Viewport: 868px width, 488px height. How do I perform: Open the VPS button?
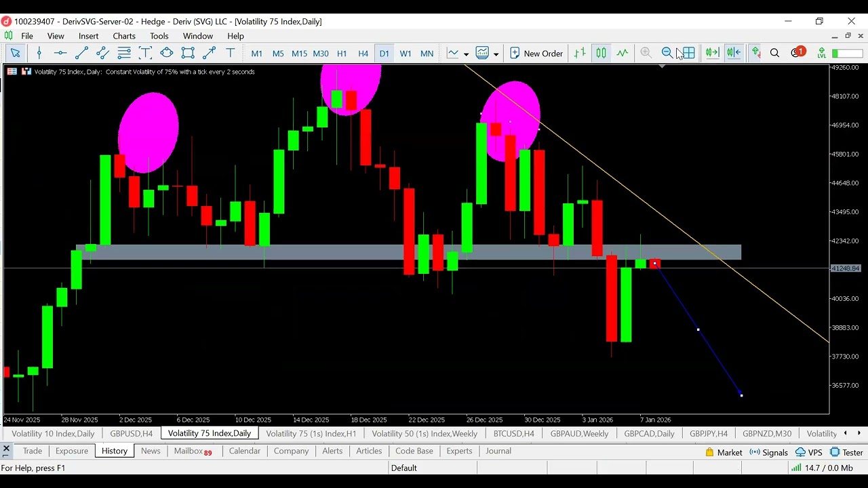tap(809, 452)
